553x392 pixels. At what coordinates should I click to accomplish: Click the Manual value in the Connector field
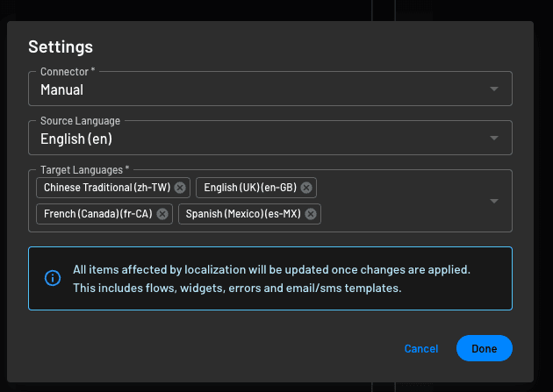62,89
